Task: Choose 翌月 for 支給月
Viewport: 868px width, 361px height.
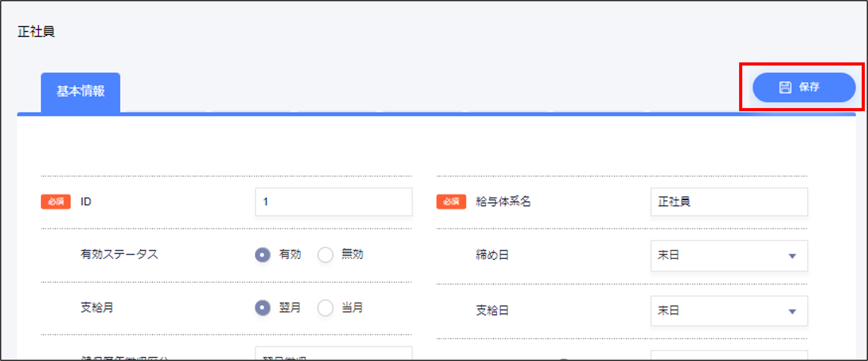Action: pos(263,308)
